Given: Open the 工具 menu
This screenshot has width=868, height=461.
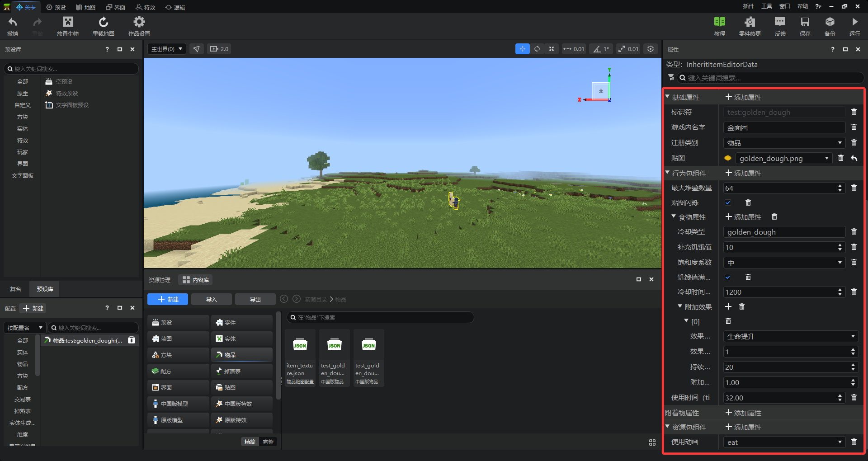Looking at the screenshot, I should click(767, 6).
